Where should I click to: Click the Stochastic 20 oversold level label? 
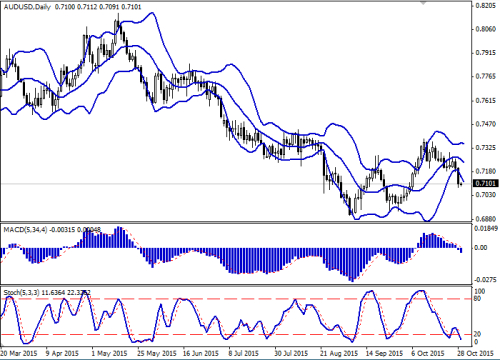pyautogui.click(x=478, y=334)
